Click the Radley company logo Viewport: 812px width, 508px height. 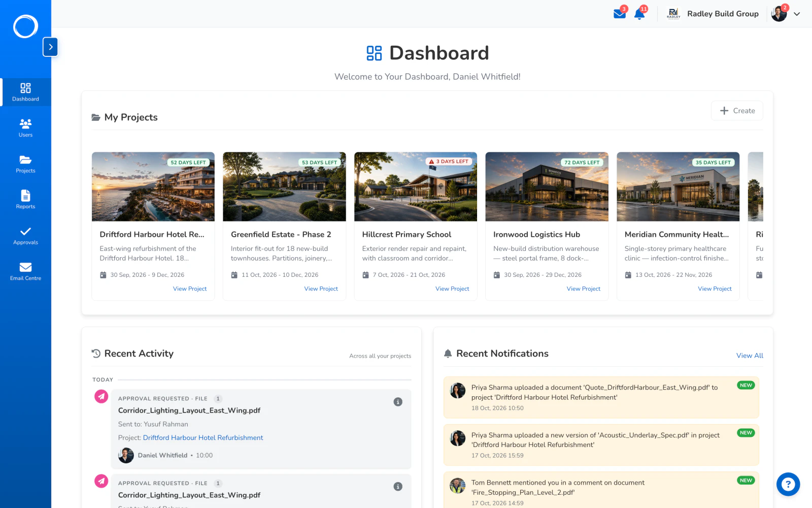coord(673,14)
